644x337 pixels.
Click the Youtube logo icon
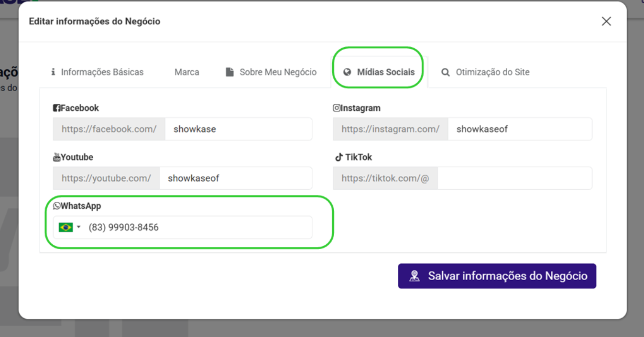pos(57,157)
